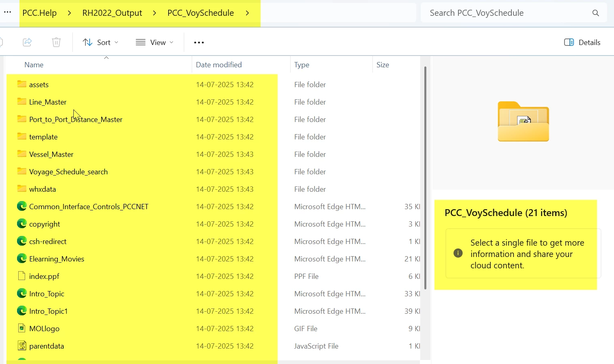Click the info icon in details pane
614x364 pixels.
pos(458,253)
